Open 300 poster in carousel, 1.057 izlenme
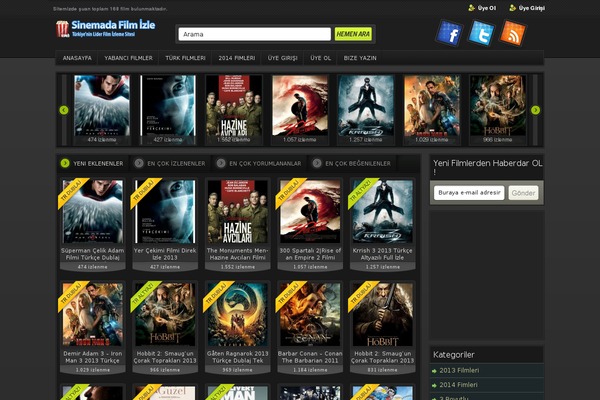Image resolution: width=600 pixels, height=400 pixels. [300, 105]
